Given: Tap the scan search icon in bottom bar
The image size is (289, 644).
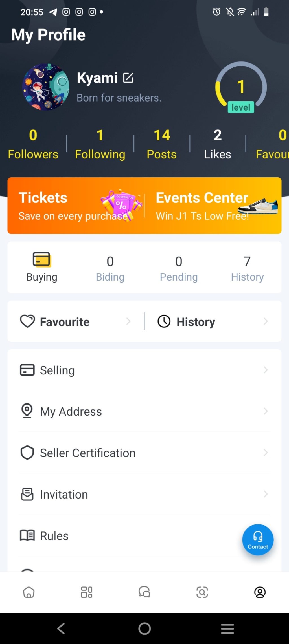Looking at the screenshot, I should pyautogui.click(x=202, y=592).
